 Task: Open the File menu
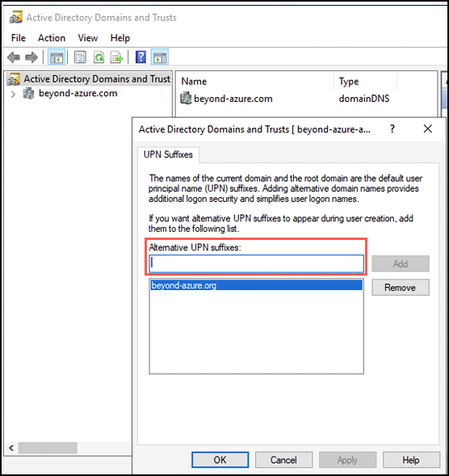point(19,38)
